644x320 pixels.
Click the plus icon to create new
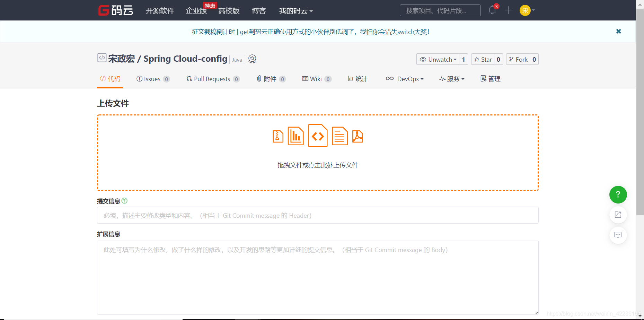pos(508,10)
